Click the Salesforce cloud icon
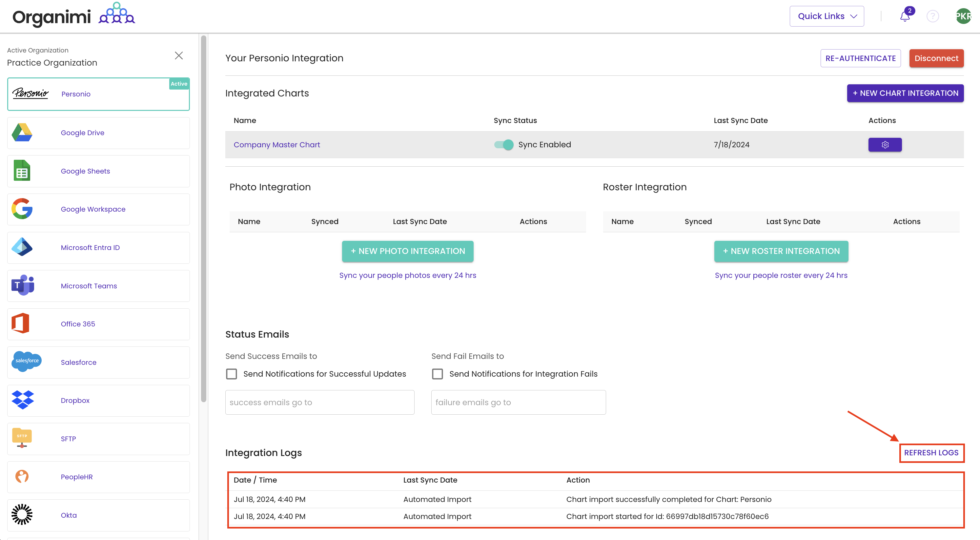The height and width of the screenshot is (540, 980). point(26,362)
